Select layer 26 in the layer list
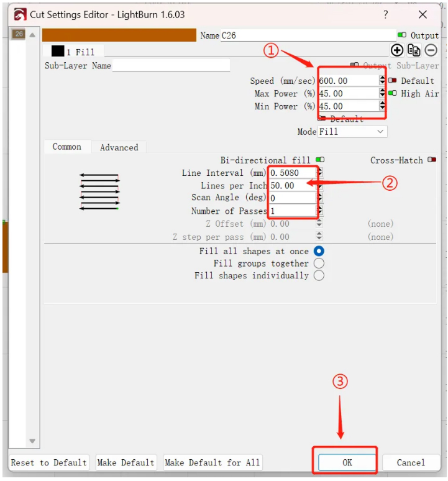Viewport: 448px width, 481px height. point(19,34)
